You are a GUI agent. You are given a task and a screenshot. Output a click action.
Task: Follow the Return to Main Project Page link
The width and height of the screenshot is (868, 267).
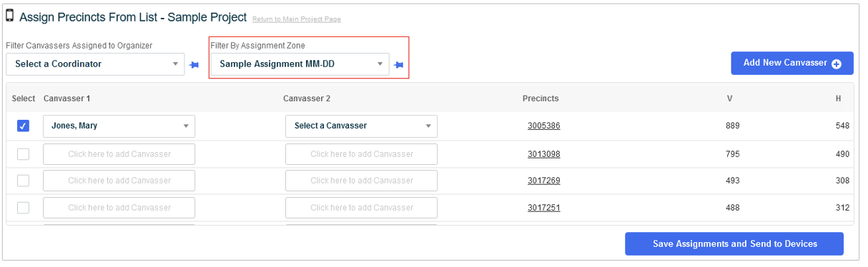pos(297,19)
